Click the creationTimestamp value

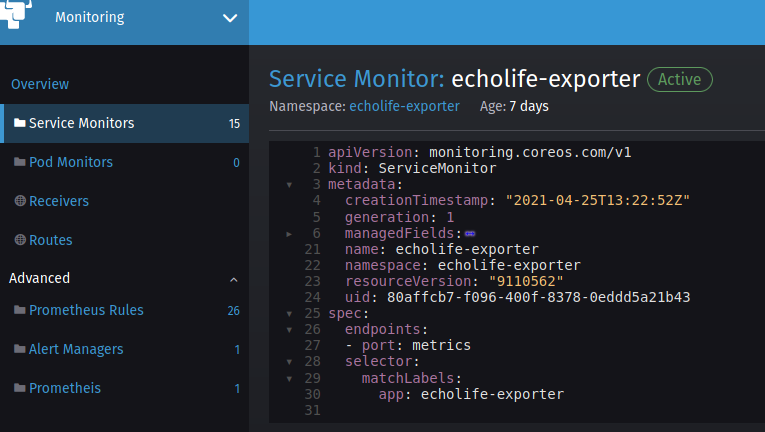click(598, 201)
